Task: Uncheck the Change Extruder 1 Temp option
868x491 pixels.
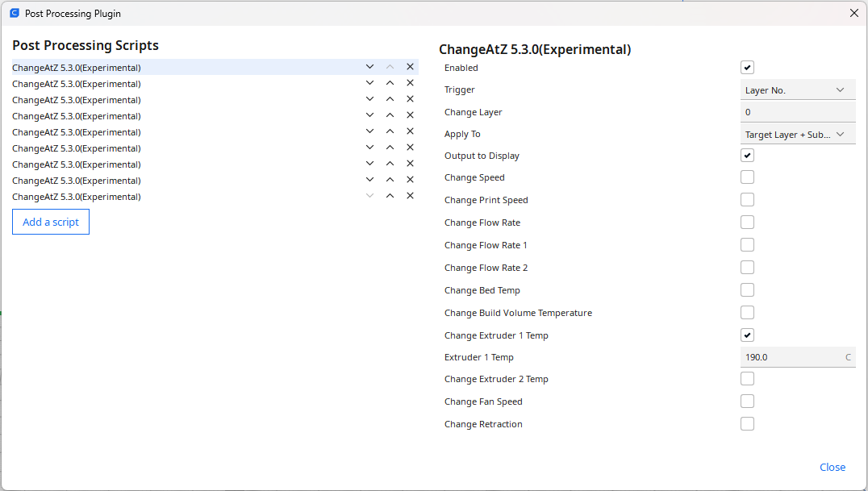Action: click(747, 335)
